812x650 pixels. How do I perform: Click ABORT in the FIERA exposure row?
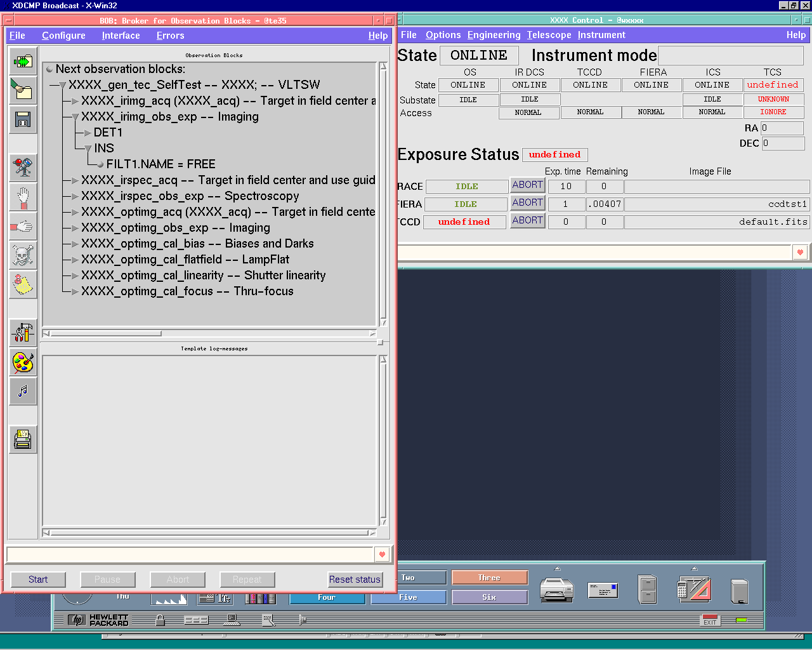[528, 202]
